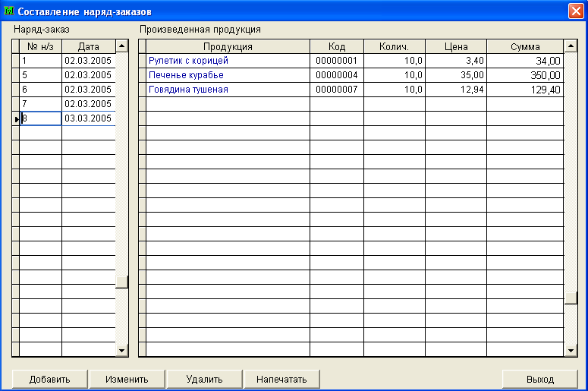Select order number 1 row
The height and width of the screenshot is (391, 588).
[41, 61]
